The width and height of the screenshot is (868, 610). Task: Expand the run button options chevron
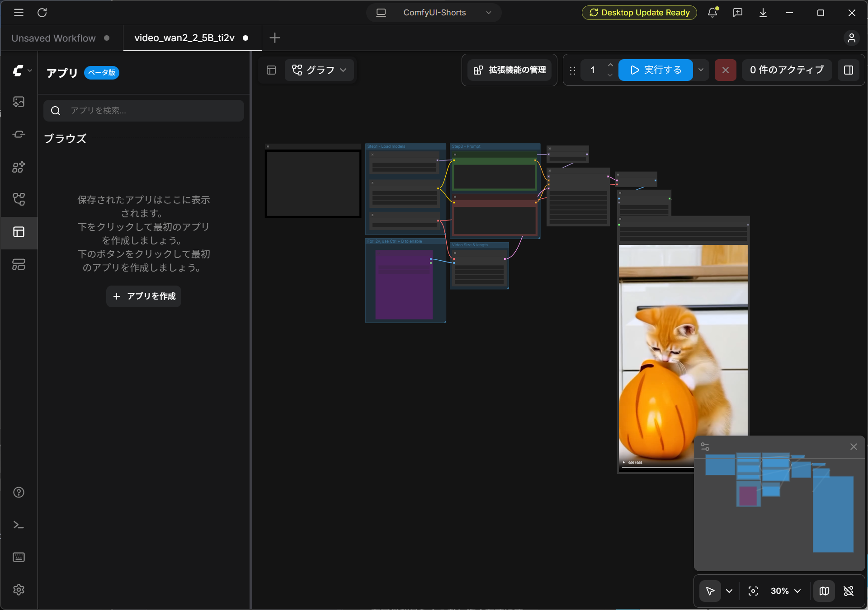701,70
